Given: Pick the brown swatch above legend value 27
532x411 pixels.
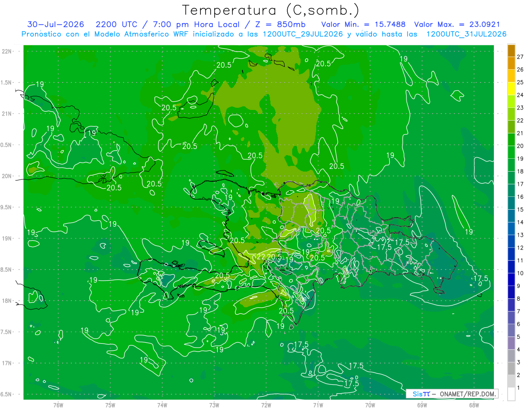Looking at the screenshot, I should coord(511,51).
